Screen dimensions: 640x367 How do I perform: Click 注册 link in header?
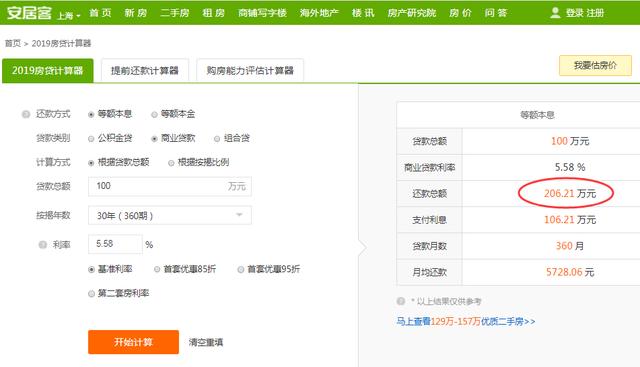(x=594, y=13)
